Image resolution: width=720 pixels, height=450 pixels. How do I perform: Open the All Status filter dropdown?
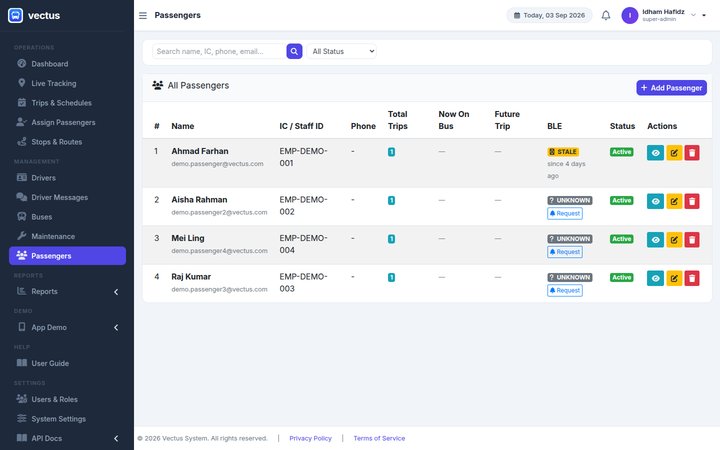tap(342, 51)
